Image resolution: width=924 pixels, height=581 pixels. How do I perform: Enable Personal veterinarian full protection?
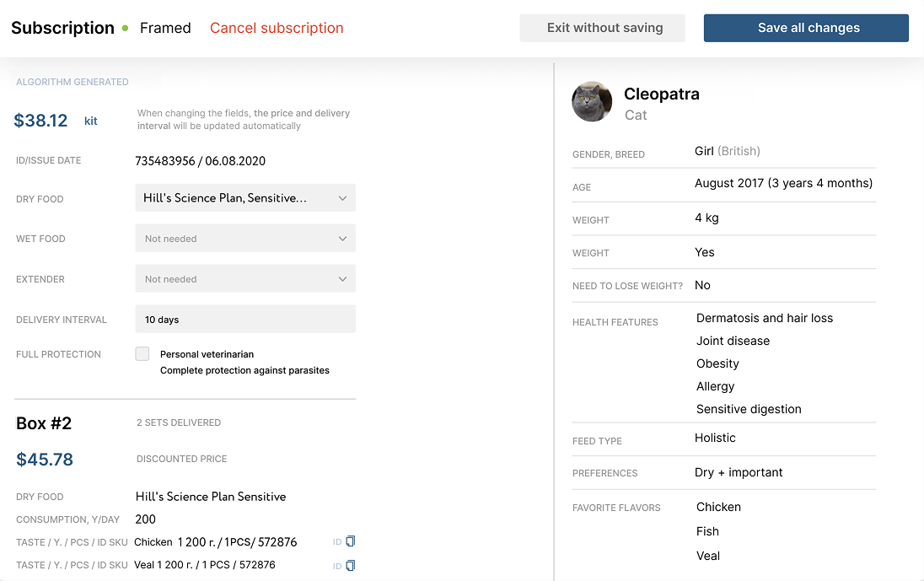[x=142, y=353]
